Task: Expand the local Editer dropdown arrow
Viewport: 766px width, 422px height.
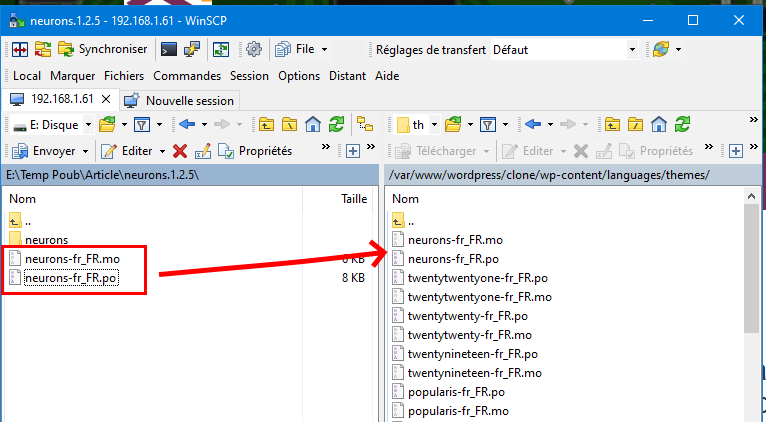Action: 162,151
